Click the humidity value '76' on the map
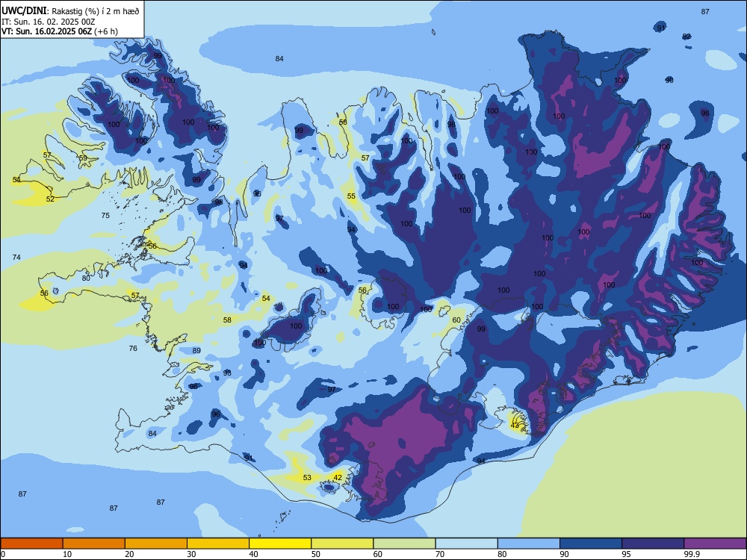 point(133,349)
